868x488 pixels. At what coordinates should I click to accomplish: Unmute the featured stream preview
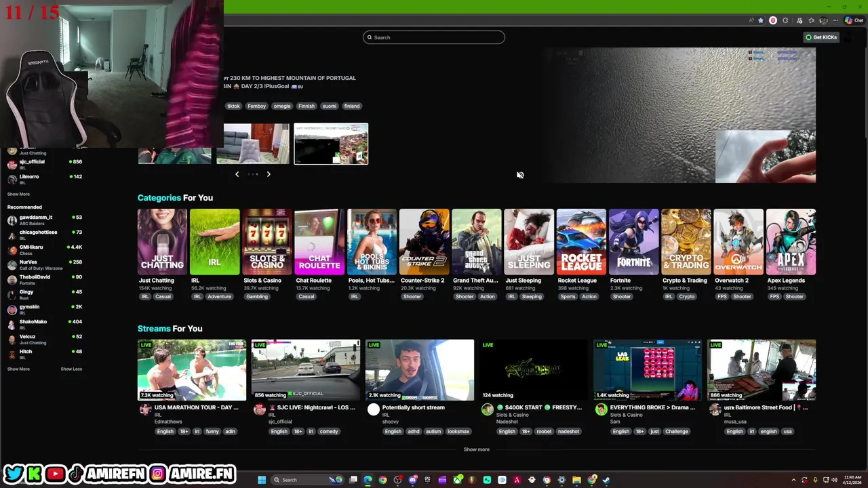pyautogui.click(x=520, y=175)
